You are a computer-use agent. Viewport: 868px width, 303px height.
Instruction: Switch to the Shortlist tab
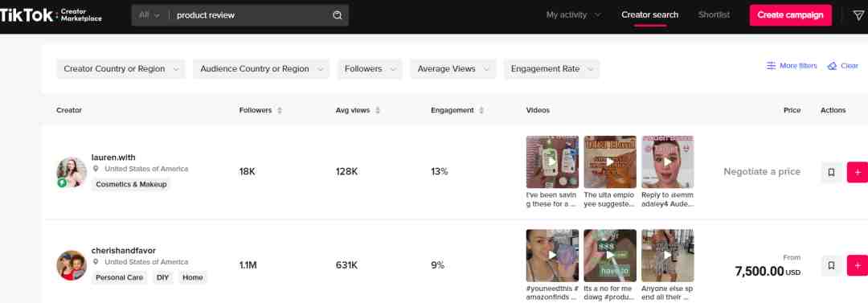pyautogui.click(x=714, y=15)
